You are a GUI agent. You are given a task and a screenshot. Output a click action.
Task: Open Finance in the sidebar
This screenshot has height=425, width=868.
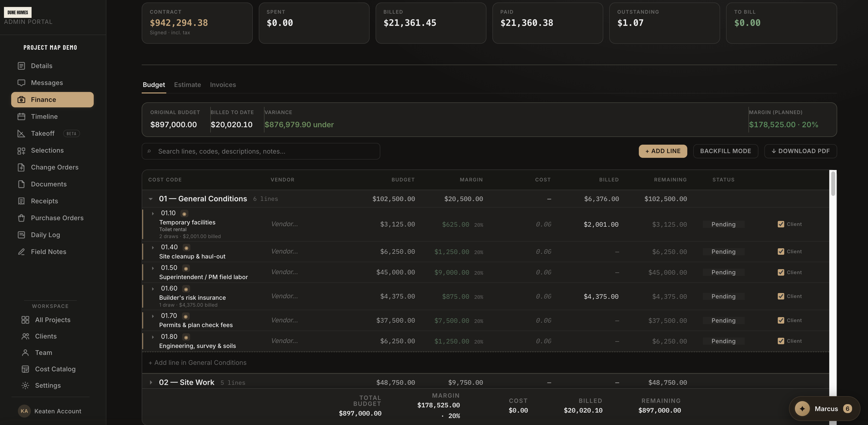click(52, 100)
